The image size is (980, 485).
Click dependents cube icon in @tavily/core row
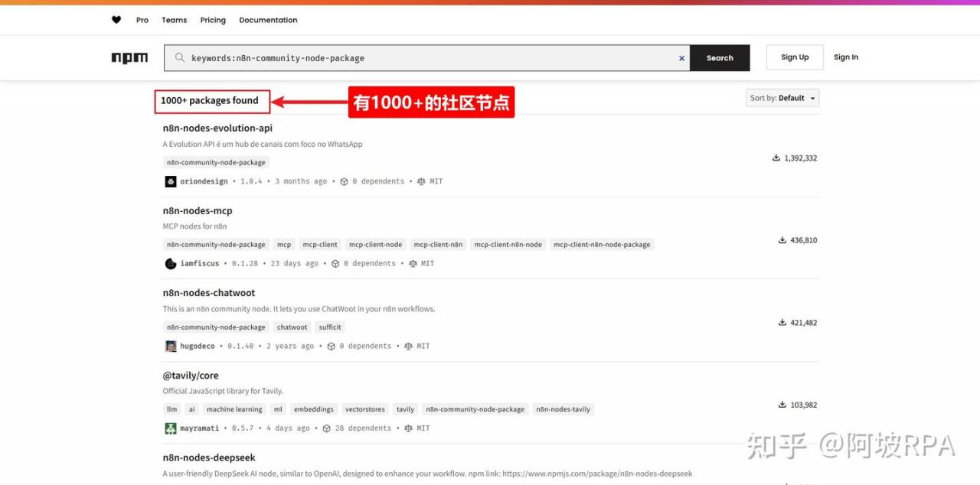click(327, 428)
